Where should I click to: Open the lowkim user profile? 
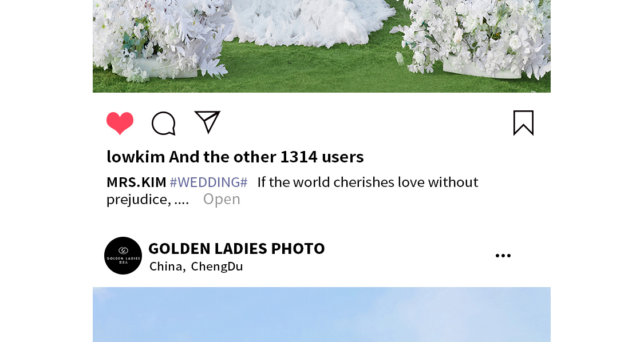[x=136, y=157]
